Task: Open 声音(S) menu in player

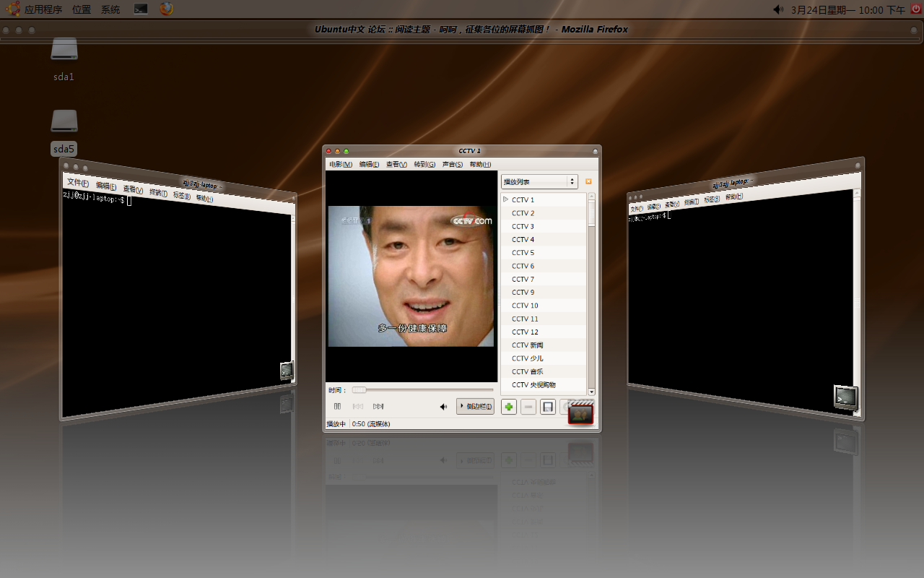Action: click(x=452, y=165)
